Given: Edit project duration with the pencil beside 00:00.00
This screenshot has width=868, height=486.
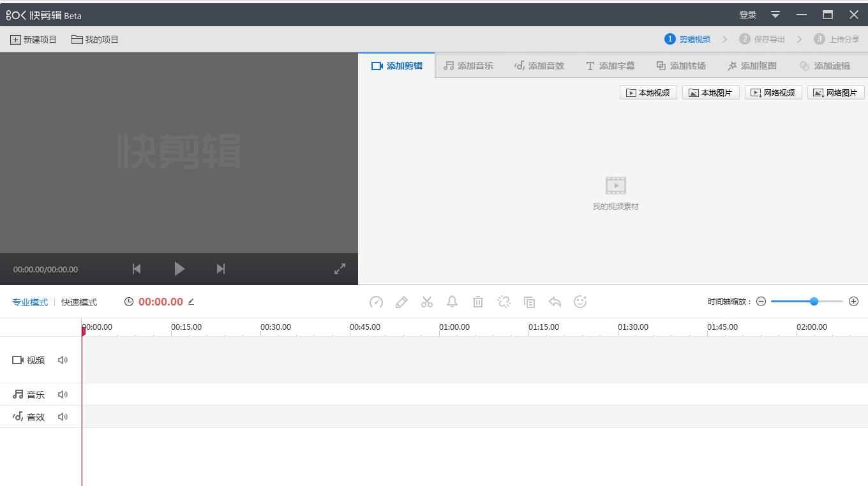Looking at the screenshot, I should pyautogui.click(x=191, y=302).
